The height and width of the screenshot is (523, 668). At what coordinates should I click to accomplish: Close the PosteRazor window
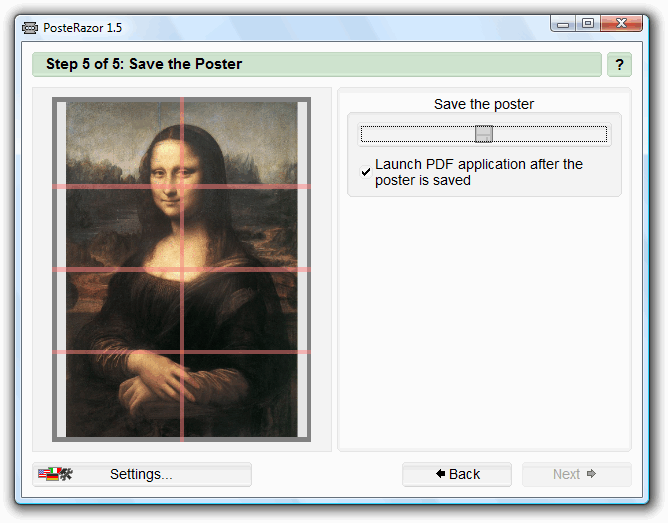tap(622, 23)
